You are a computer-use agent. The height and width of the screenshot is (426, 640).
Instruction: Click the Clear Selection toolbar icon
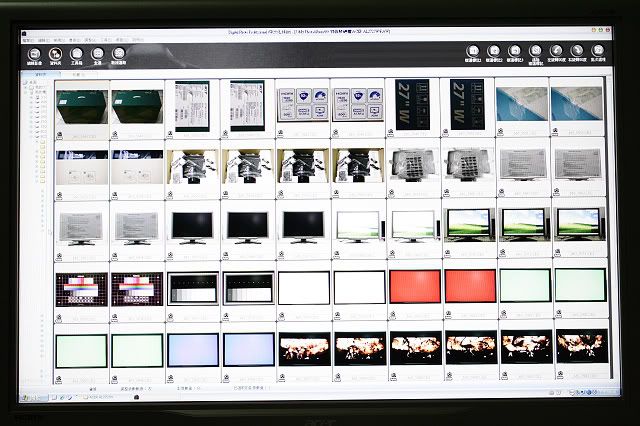119,55
